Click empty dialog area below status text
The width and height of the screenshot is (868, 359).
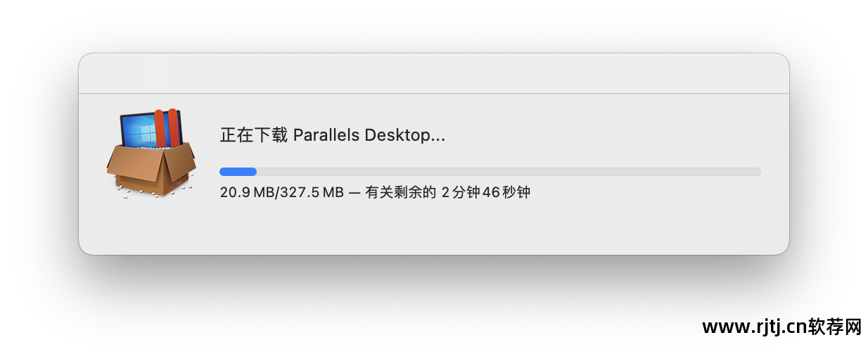pyautogui.click(x=433, y=227)
